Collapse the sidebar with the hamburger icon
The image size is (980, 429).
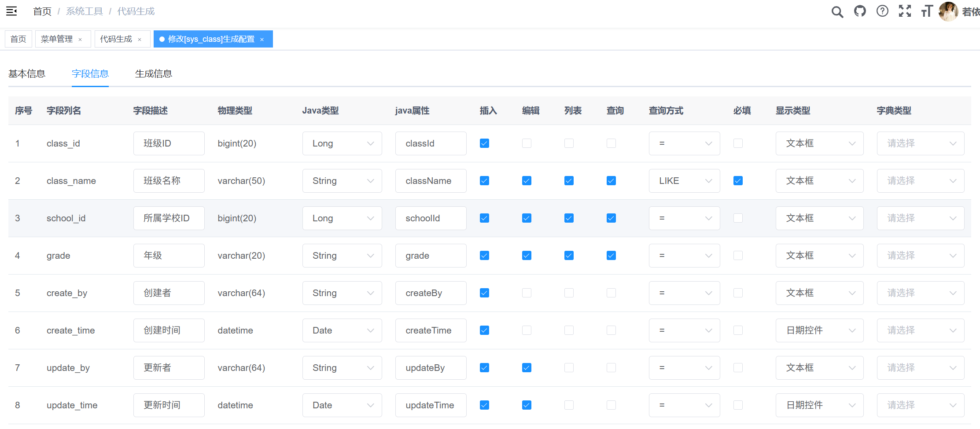(x=11, y=11)
